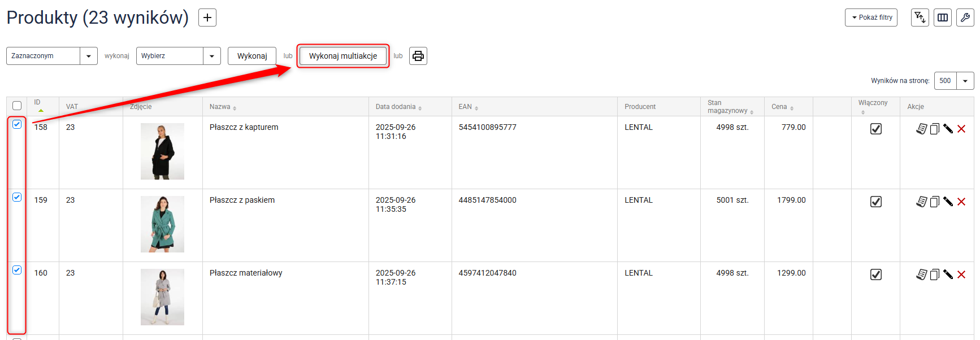Expand the Wybierz action dropdown
Screen dimensions: 980x340
[178, 56]
